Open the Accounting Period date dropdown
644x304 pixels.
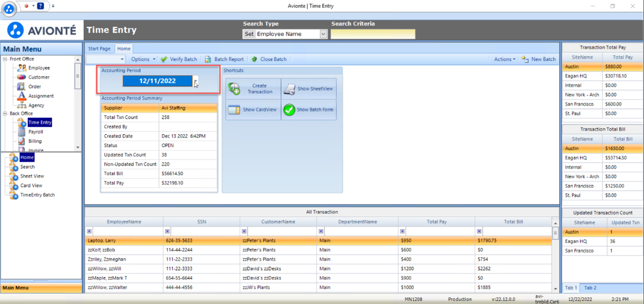point(195,81)
